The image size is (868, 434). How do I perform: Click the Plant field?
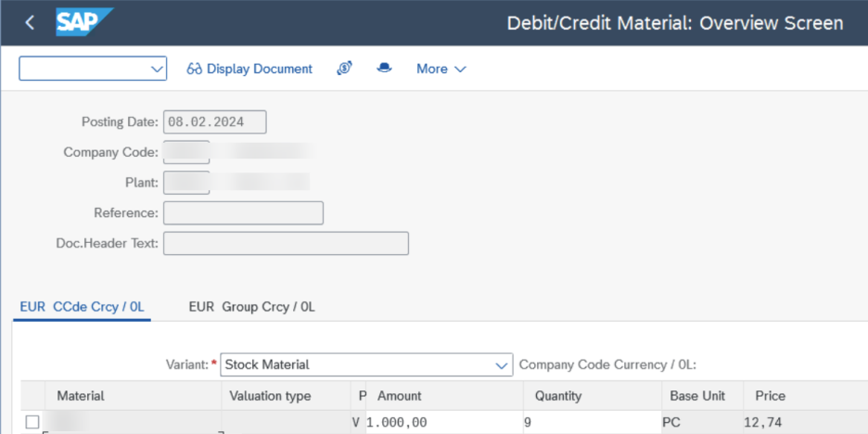pyautogui.click(x=186, y=183)
